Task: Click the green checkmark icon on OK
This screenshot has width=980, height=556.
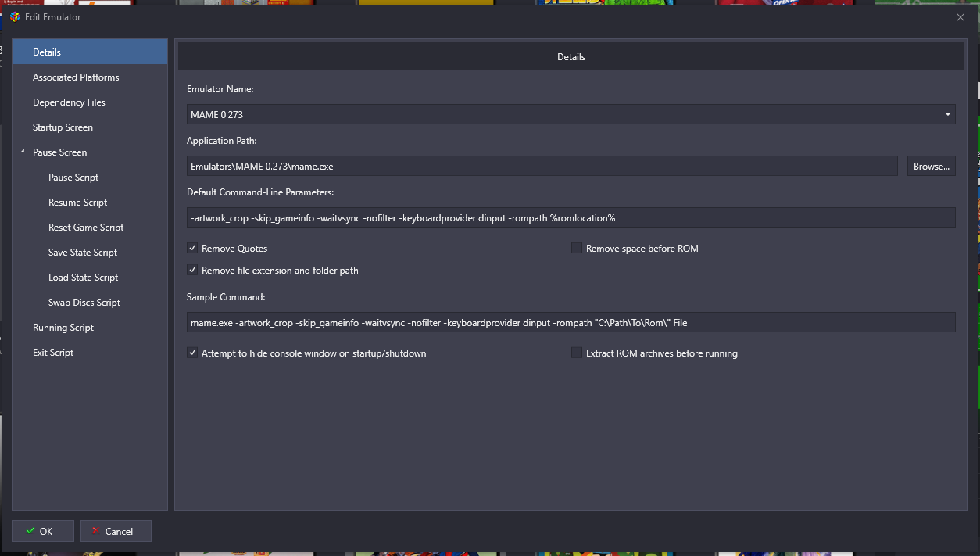Action: (30, 531)
